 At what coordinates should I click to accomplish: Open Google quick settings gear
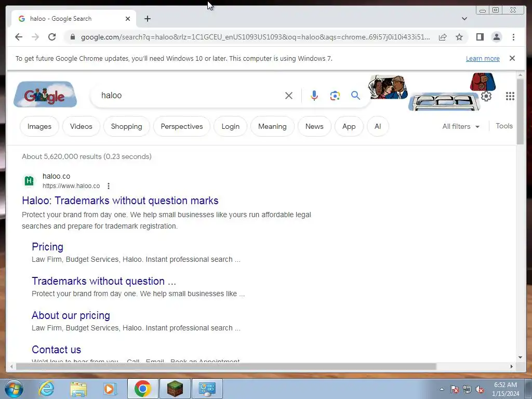(486, 96)
